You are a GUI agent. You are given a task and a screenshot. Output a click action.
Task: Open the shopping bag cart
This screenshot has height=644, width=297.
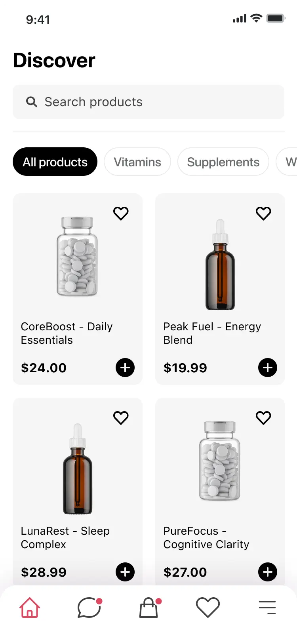pyautogui.click(x=149, y=607)
